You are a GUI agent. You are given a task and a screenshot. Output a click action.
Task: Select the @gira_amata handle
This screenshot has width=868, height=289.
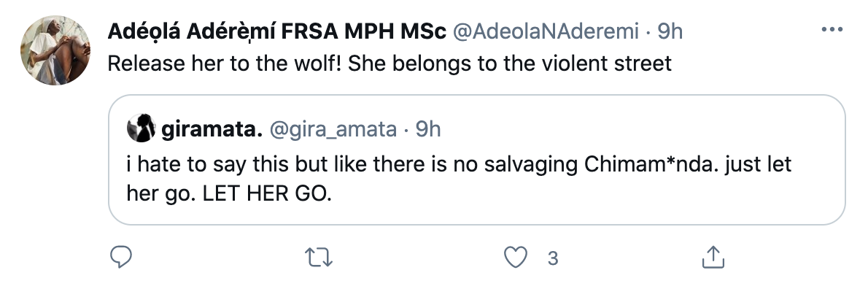tap(333, 130)
